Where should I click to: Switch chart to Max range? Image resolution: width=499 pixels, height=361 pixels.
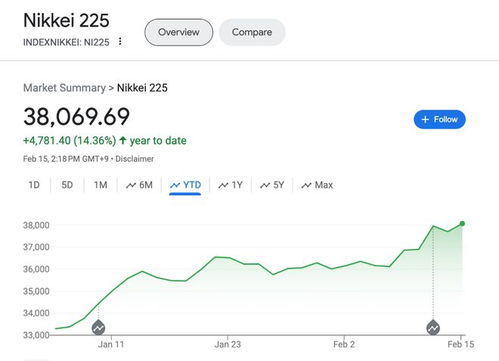coord(317,185)
